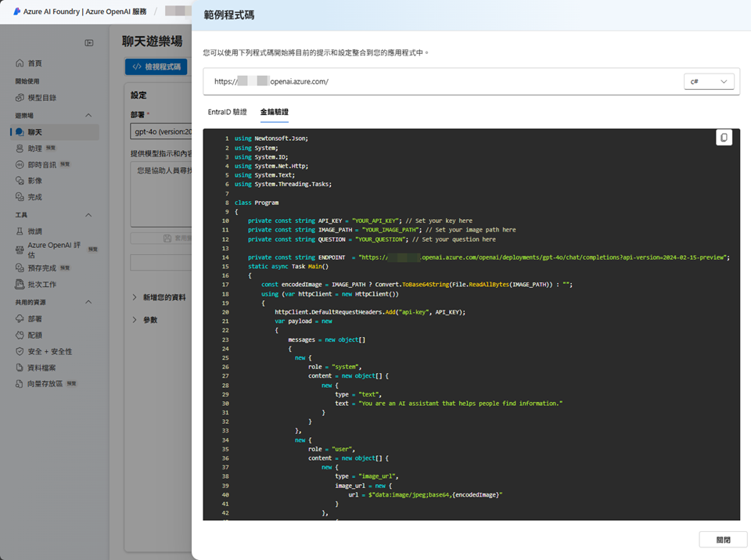The image size is (751, 560).
Task: Go to 首頁 in the sidebar
Action: pos(34,63)
